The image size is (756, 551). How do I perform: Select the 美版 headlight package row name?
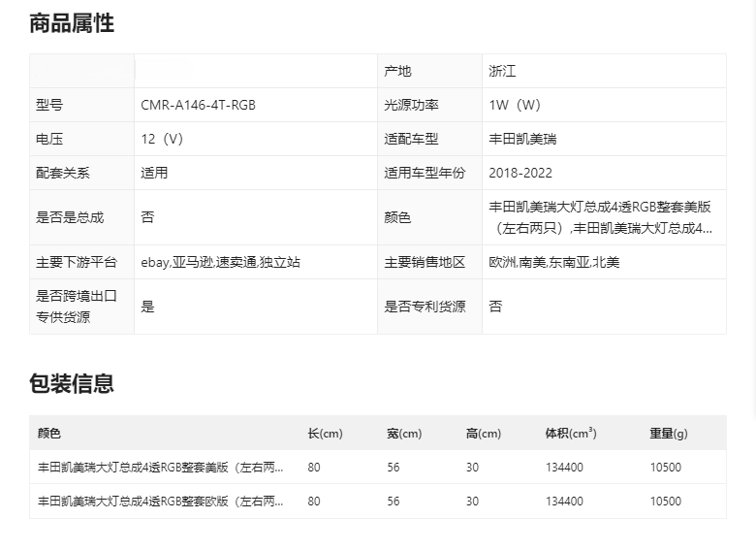click(x=160, y=468)
